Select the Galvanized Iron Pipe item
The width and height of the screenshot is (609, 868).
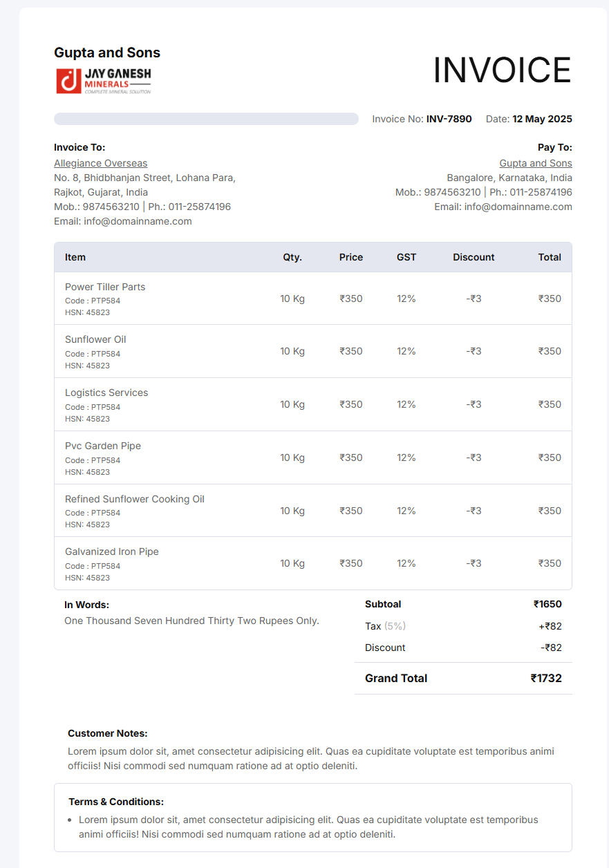(x=112, y=551)
